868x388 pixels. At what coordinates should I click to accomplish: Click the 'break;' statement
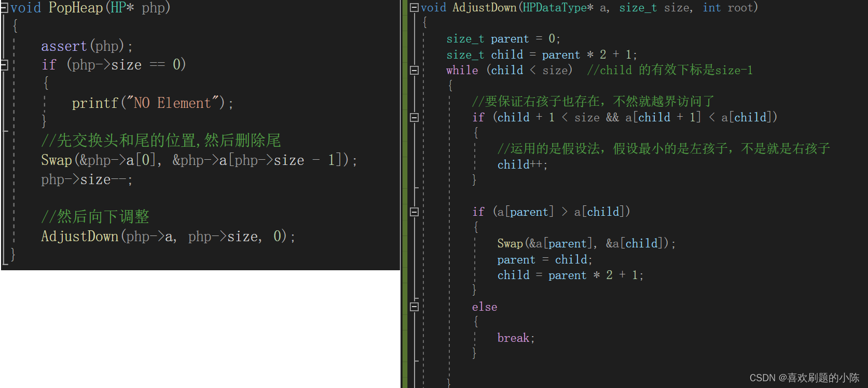click(x=516, y=338)
